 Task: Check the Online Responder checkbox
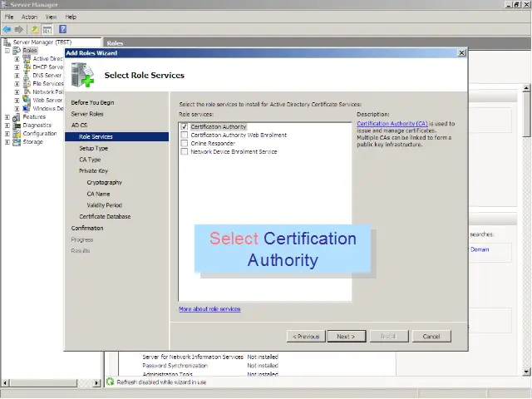(185, 143)
